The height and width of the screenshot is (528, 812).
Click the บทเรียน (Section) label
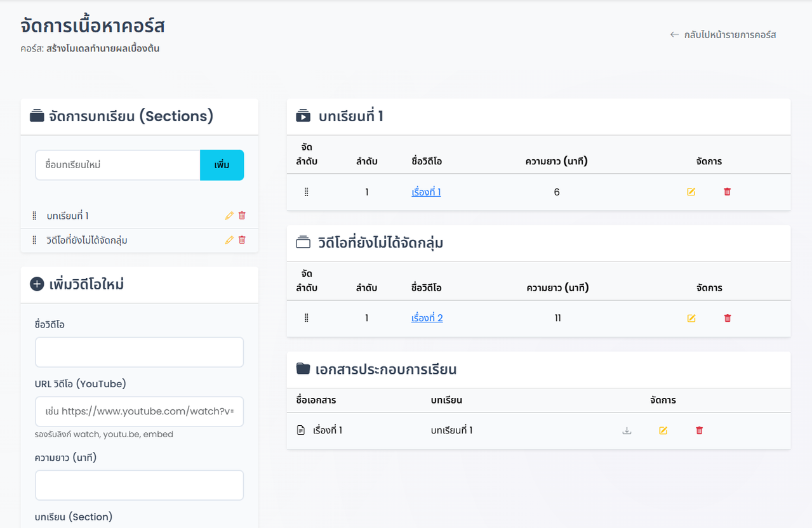(x=74, y=517)
